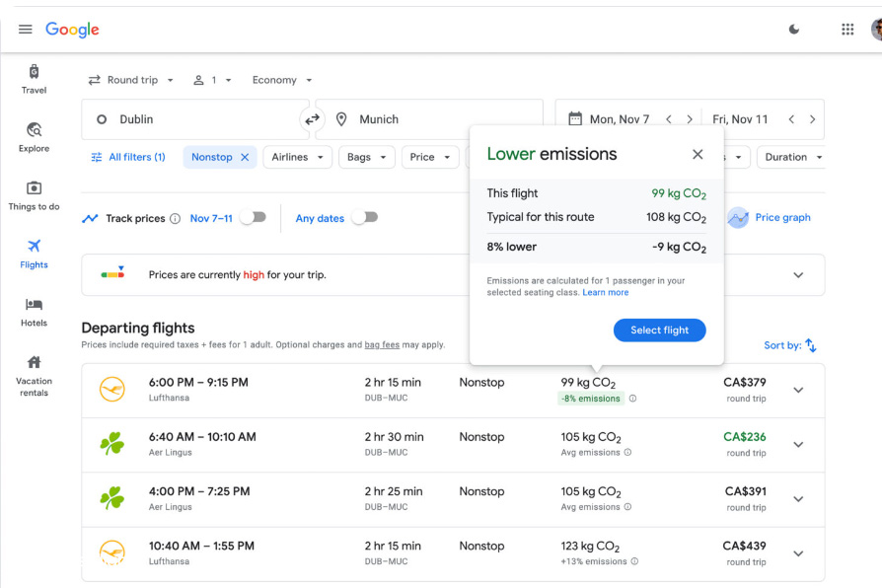The height and width of the screenshot is (588, 882).
Task: Click the Select flight button
Action: [x=659, y=331]
